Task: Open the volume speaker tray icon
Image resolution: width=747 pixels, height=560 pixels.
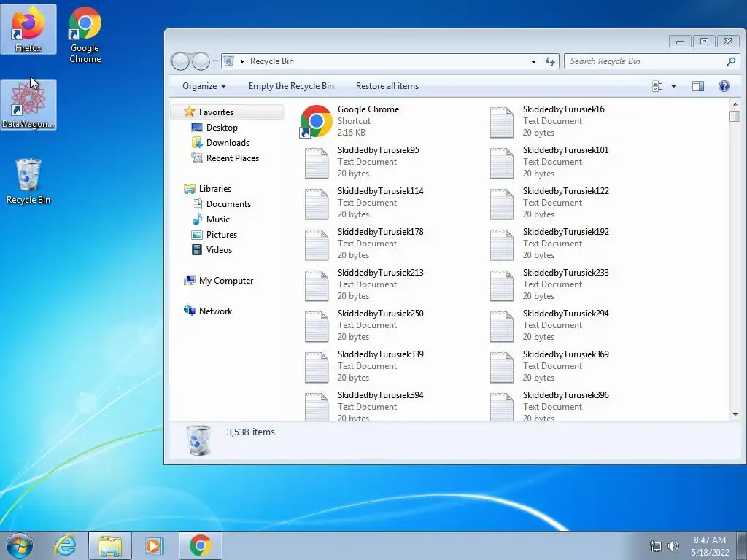Action: (x=673, y=546)
